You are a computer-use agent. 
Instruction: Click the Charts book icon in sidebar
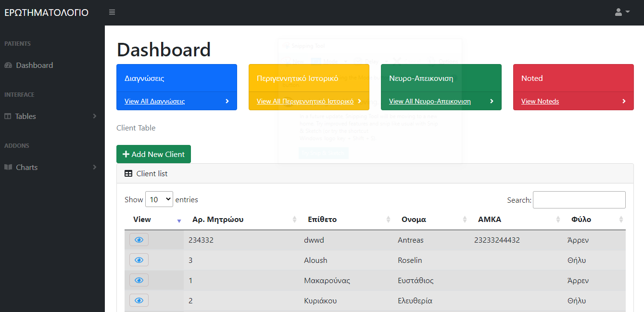8,168
